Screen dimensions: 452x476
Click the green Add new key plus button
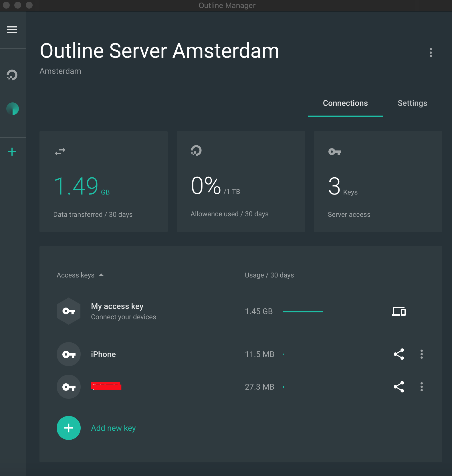pos(69,428)
